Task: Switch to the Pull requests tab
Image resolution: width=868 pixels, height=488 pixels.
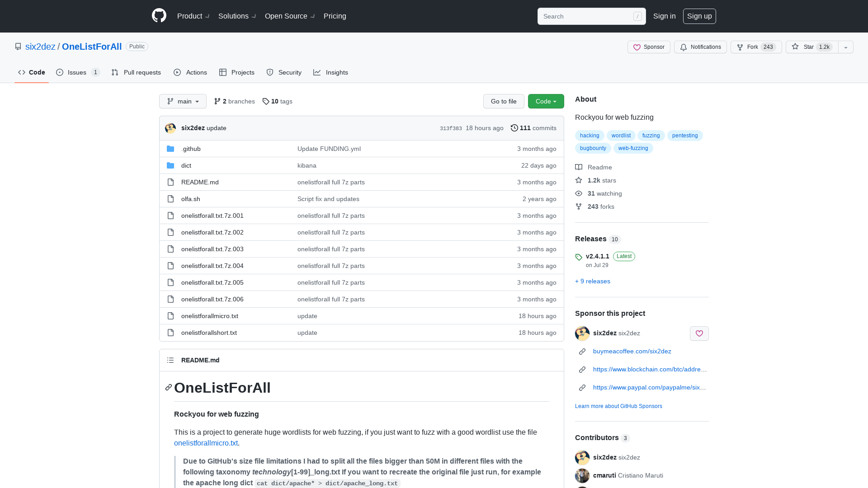Action: pos(136,72)
